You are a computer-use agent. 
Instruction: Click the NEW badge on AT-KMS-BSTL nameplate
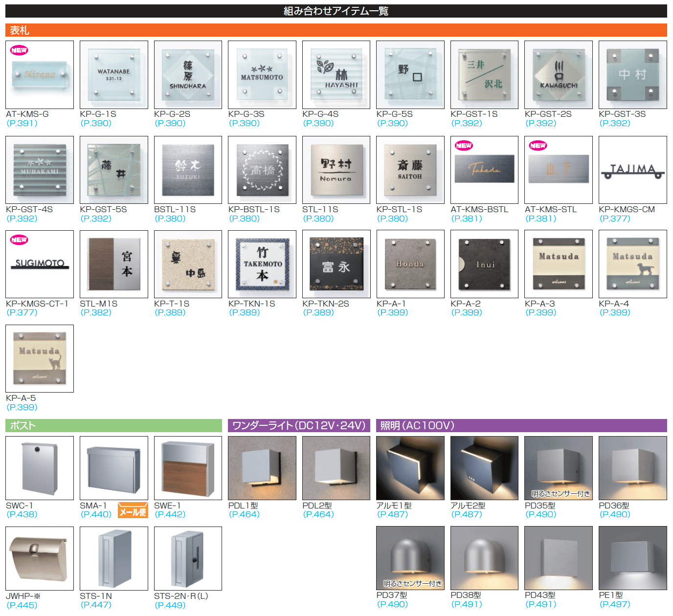click(464, 145)
